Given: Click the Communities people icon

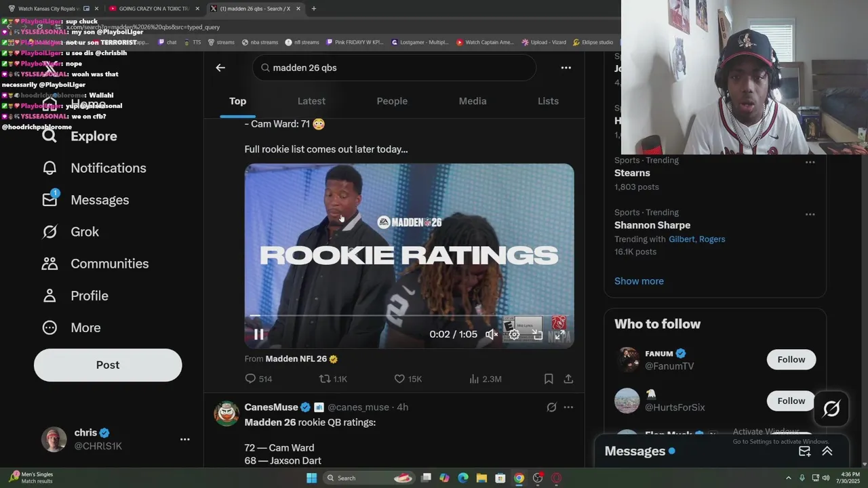Looking at the screenshot, I should pos(50,264).
